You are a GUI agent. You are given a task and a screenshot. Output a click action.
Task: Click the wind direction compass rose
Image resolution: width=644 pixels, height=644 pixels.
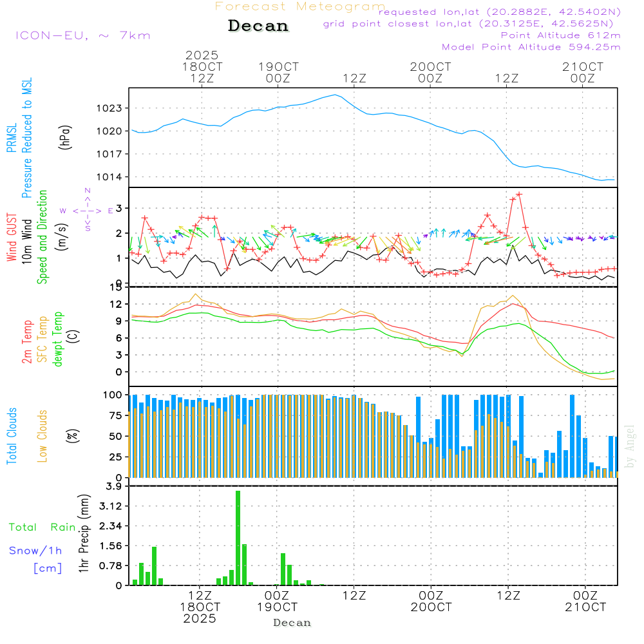point(87,210)
